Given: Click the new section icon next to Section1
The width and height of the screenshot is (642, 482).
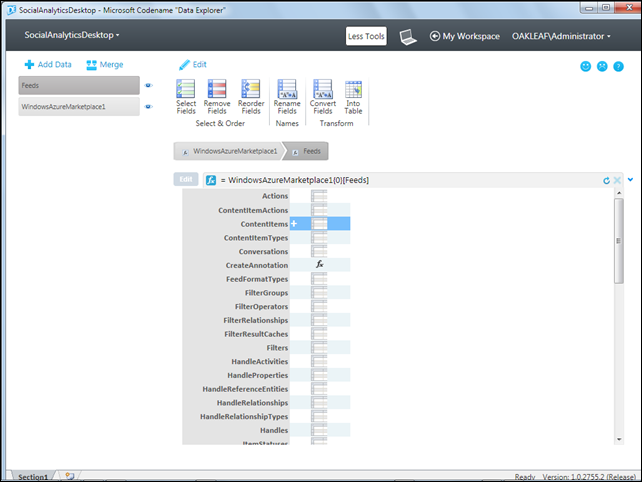Looking at the screenshot, I should 70,476.
